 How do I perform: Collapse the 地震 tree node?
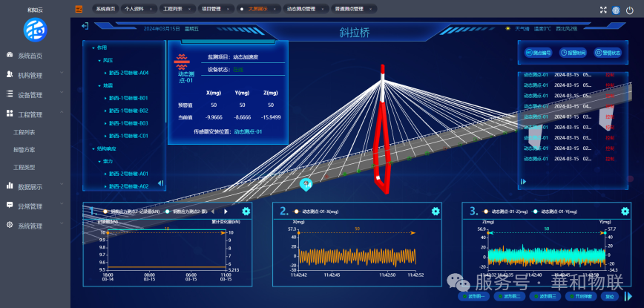[x=99, y=85]
